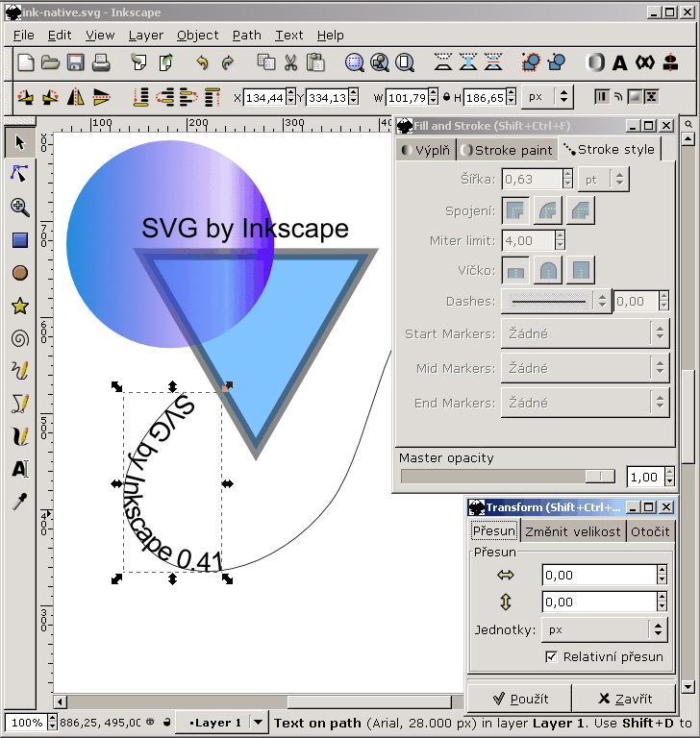Select the Selector arrow tool
This screenshot has width=700, height=738.
click(20, 142)
